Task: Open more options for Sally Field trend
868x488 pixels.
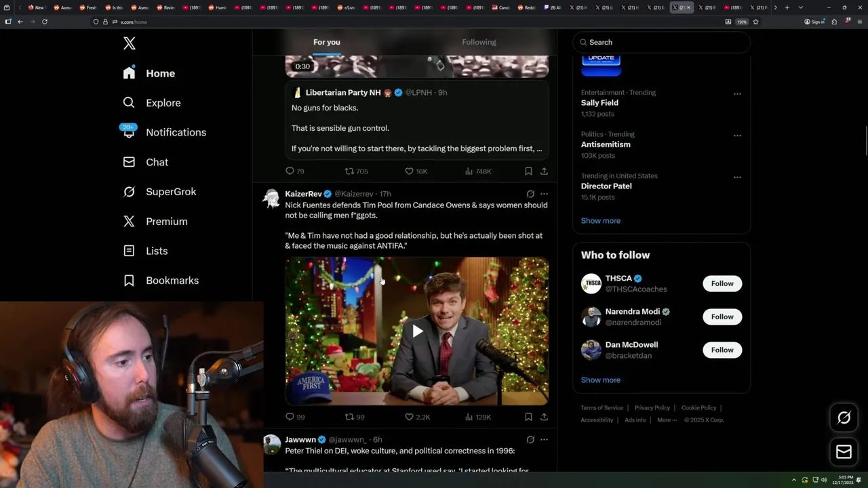Action: 737,94
